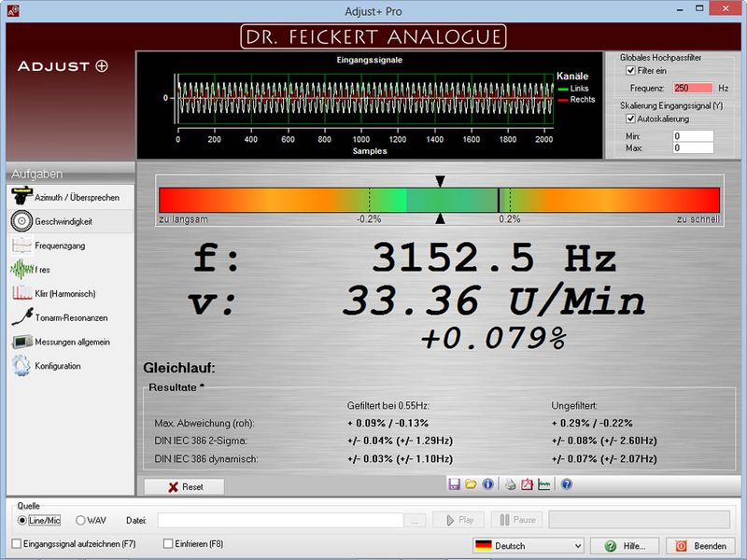Export results with the red PDF icon
747x560 pixels.
click(527, 484)
